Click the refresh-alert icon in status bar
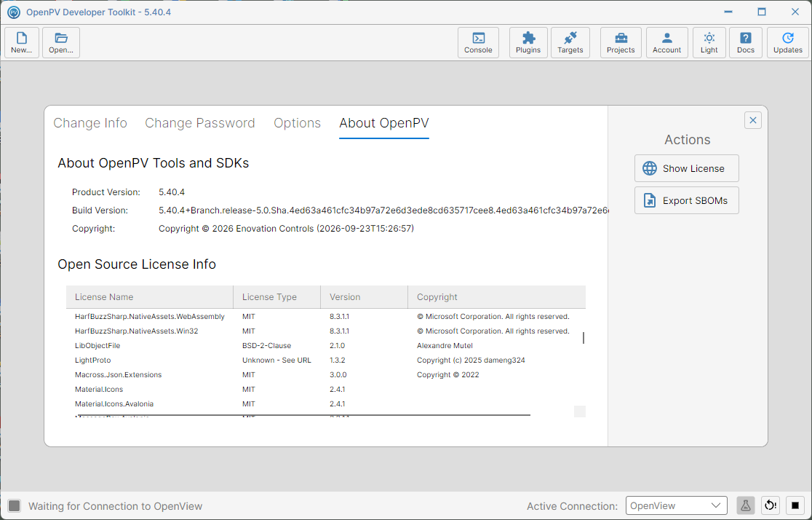 point(771,505)
